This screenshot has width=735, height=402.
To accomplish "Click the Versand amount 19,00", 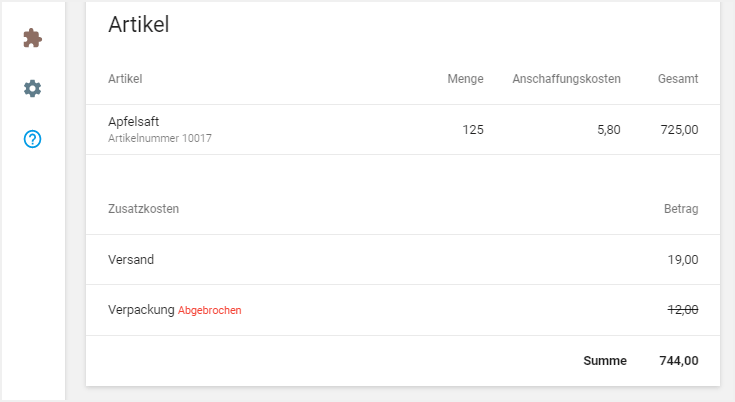I will 683,260.
